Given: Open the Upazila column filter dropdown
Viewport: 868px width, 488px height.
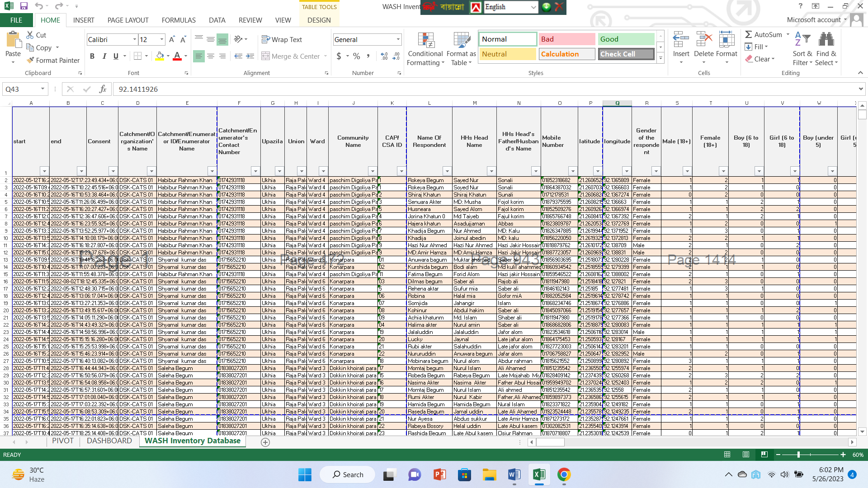Looking at the screenshot, I should [279, 171].
